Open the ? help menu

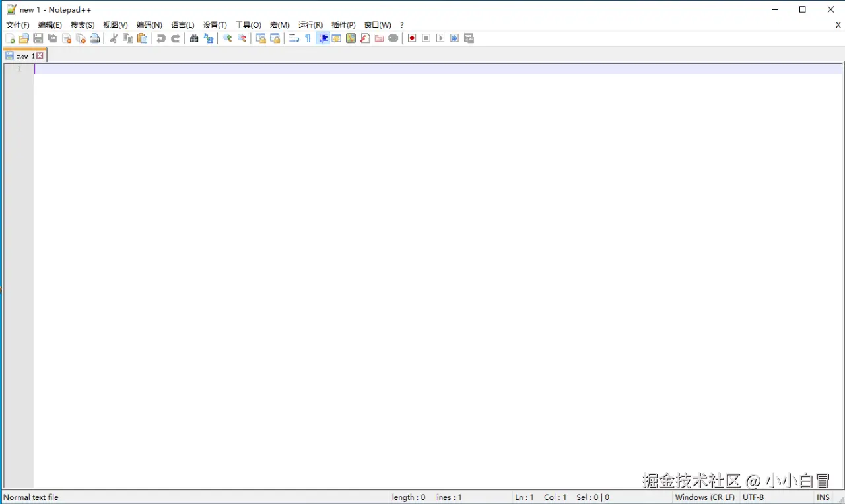pyautogui.click(x=402, y=25)
